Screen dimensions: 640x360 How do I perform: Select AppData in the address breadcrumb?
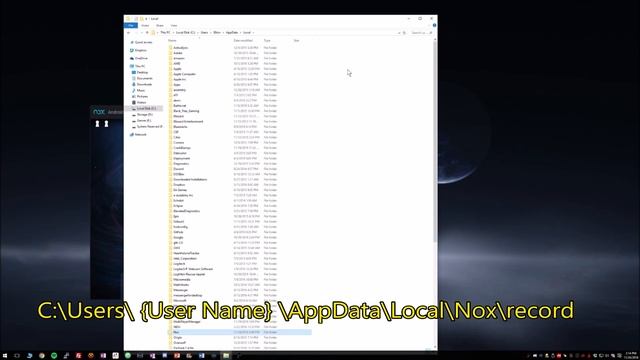(x=231, y=33)
